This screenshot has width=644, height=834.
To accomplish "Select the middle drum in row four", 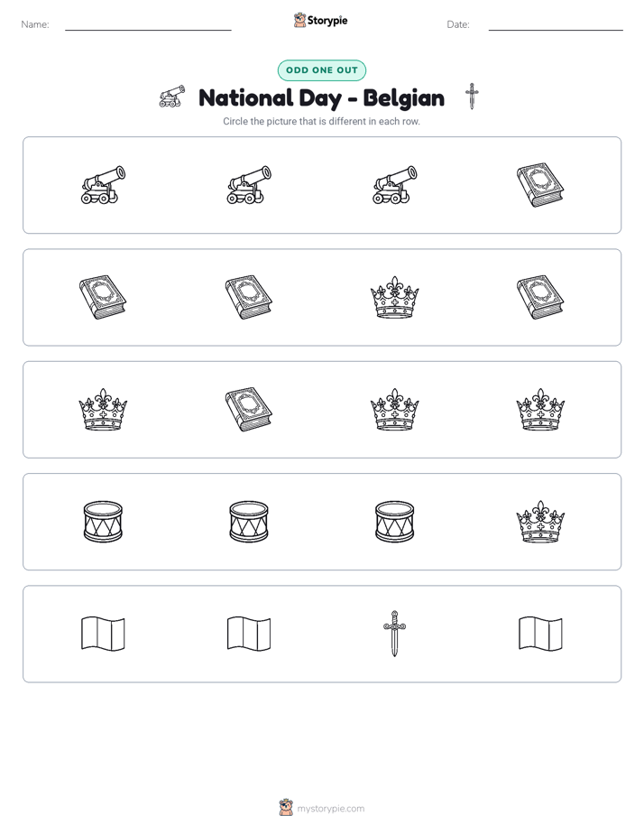I will 249,522.
